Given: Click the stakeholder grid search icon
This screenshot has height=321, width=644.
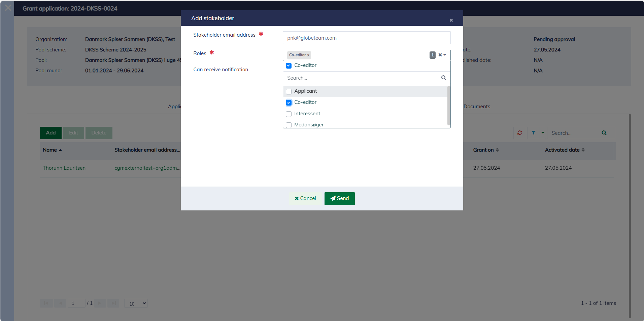Looking at the screenshot, I should point(604,133).
